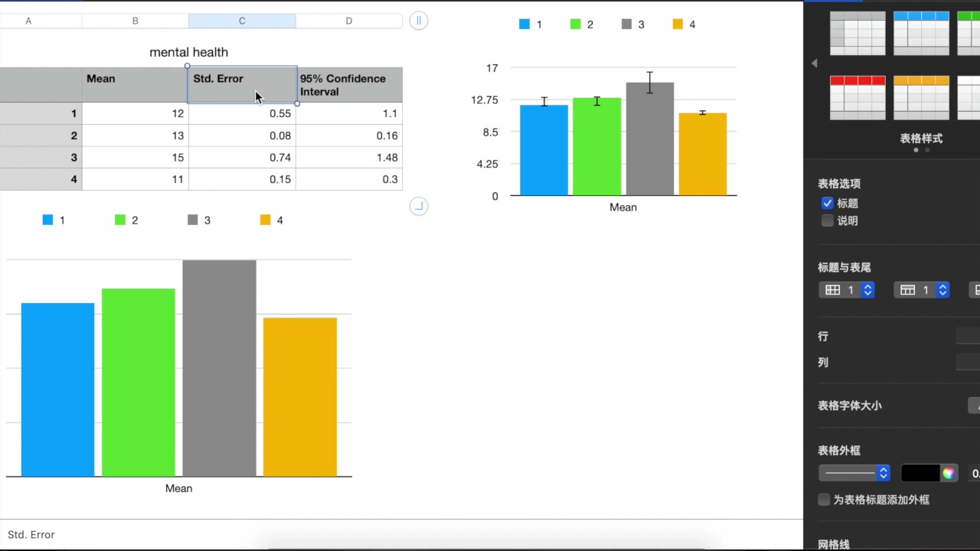
Task: Select column D header
Action: click(349, 21)
